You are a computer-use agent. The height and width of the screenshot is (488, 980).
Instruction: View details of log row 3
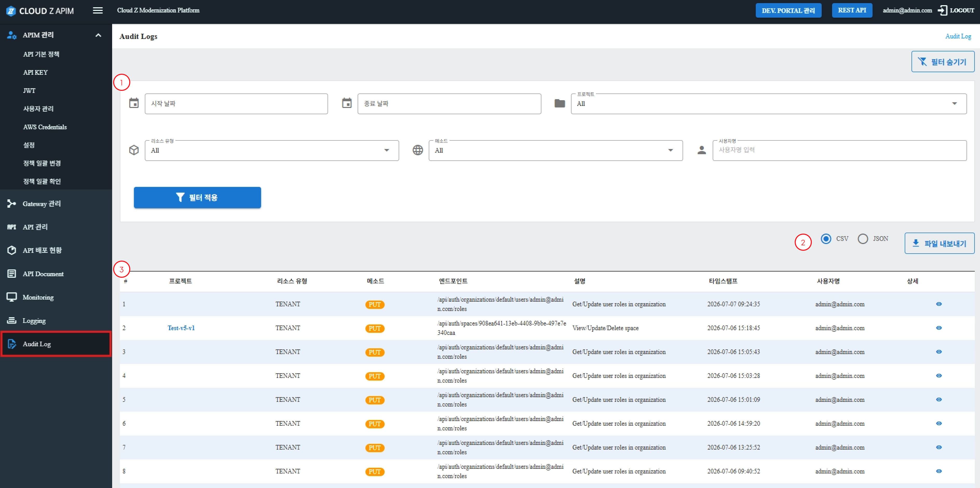tap(939, 352)
